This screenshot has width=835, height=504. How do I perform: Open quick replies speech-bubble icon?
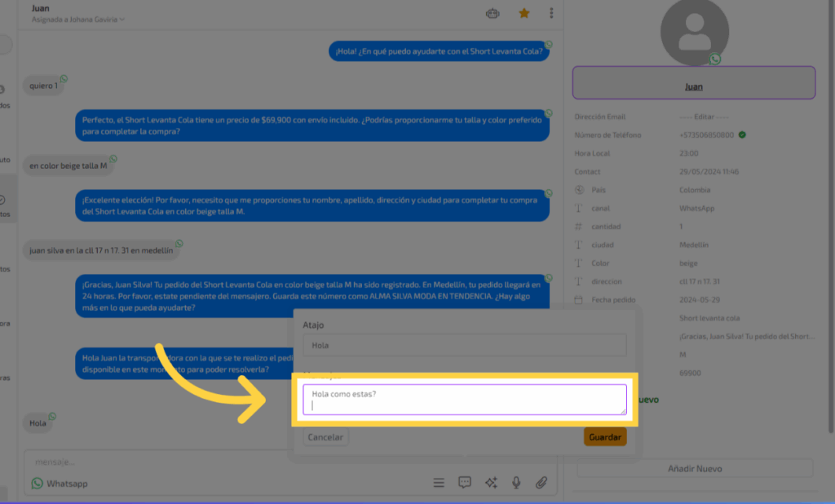point(465,483)
